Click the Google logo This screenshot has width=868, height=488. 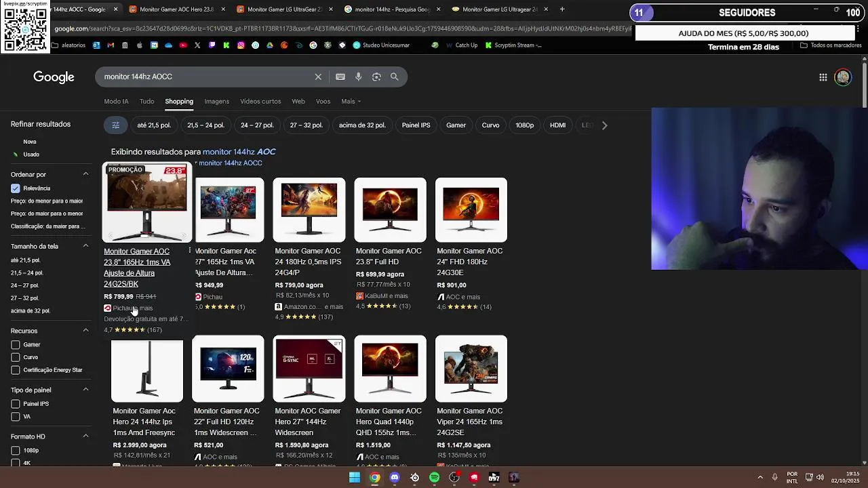click(54, 77)
